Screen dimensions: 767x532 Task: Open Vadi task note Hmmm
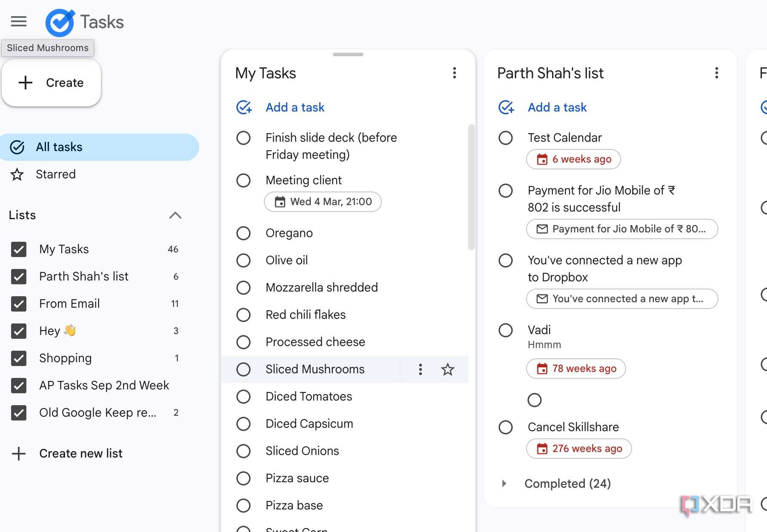pos(544,345)
